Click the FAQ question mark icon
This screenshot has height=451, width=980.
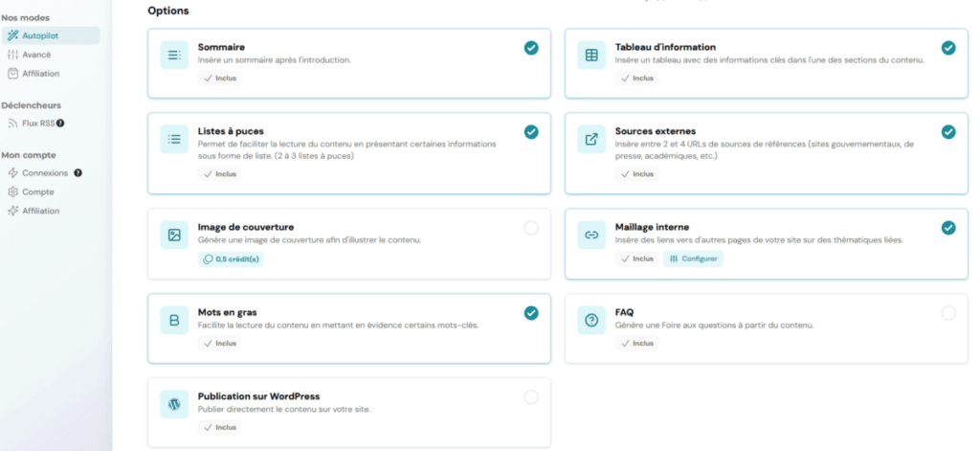591,320
